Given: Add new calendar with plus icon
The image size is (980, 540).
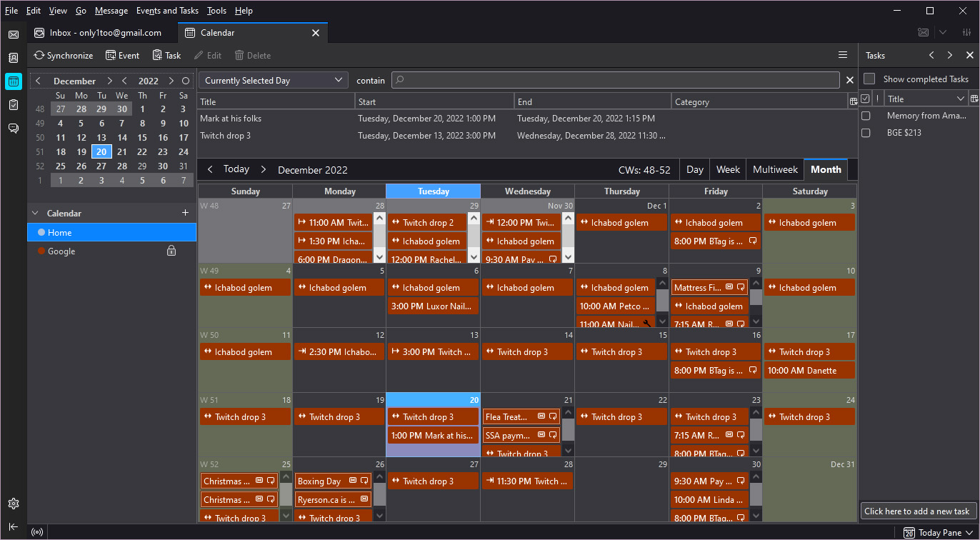Looking at the screenshot, I should point(185,213).
